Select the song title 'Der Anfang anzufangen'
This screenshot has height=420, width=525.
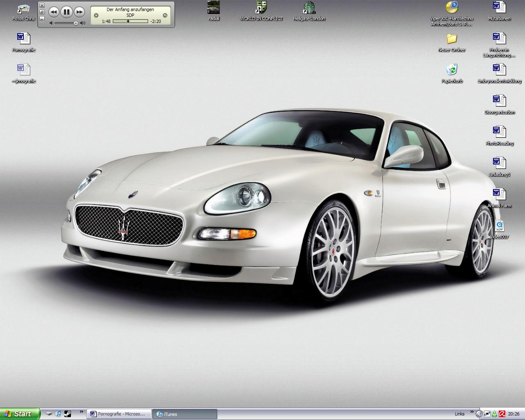click(x=130, y=9)
